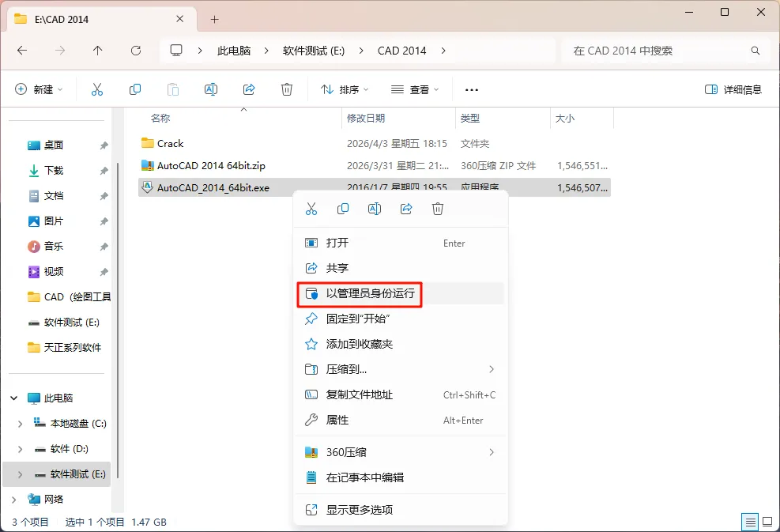
Task: Expand the 软件 (D:) tree node
Action: [20, 449]
